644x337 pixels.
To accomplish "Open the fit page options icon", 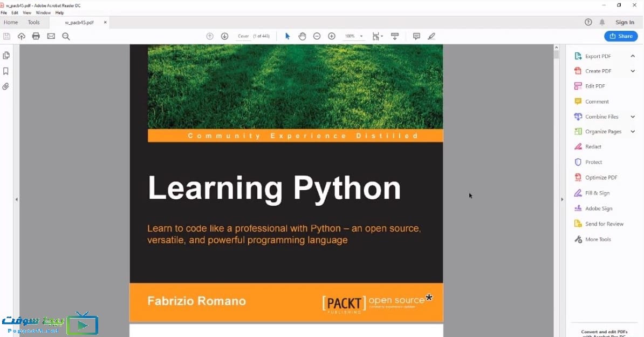I will (377, 36).
